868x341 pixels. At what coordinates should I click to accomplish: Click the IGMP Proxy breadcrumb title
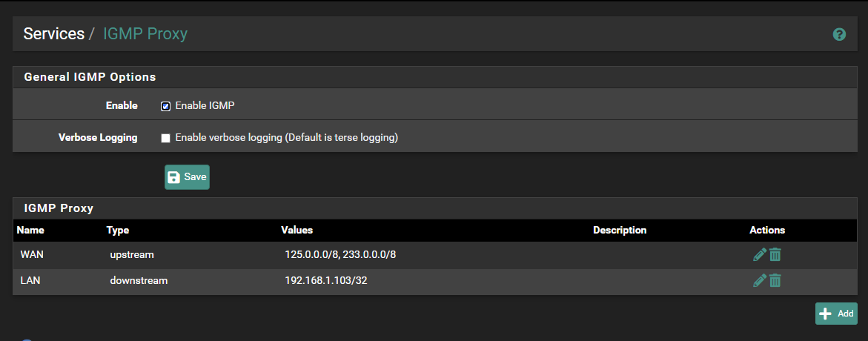tap(145, 34)
